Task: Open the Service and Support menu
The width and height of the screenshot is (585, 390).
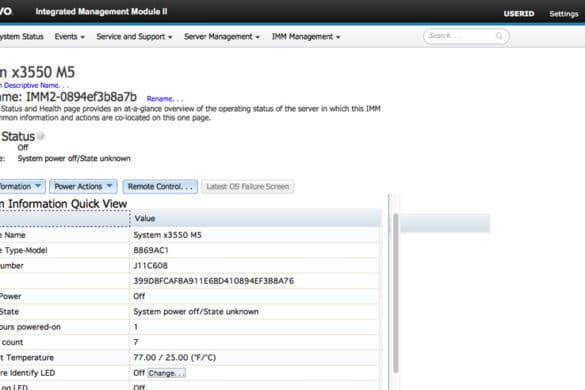Action: point(134,37)
